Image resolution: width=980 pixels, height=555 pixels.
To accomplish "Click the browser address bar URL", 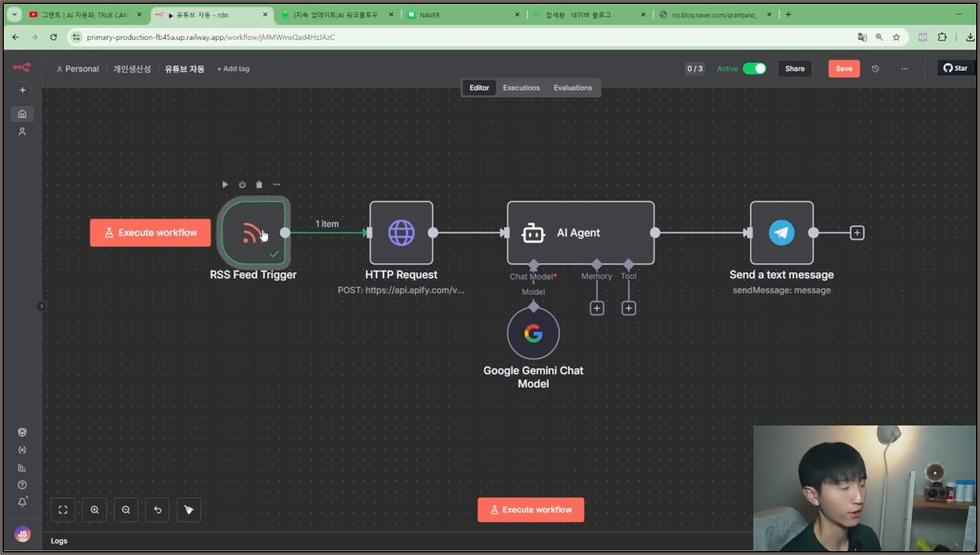I will coord(210,37).
